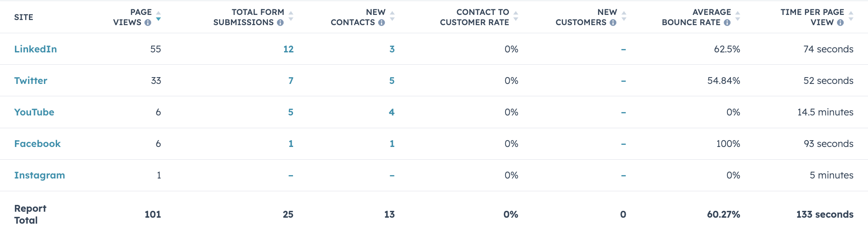Open the Twitter site link
The width and height of the screenshot is (868, 236).
pos(31,81)
